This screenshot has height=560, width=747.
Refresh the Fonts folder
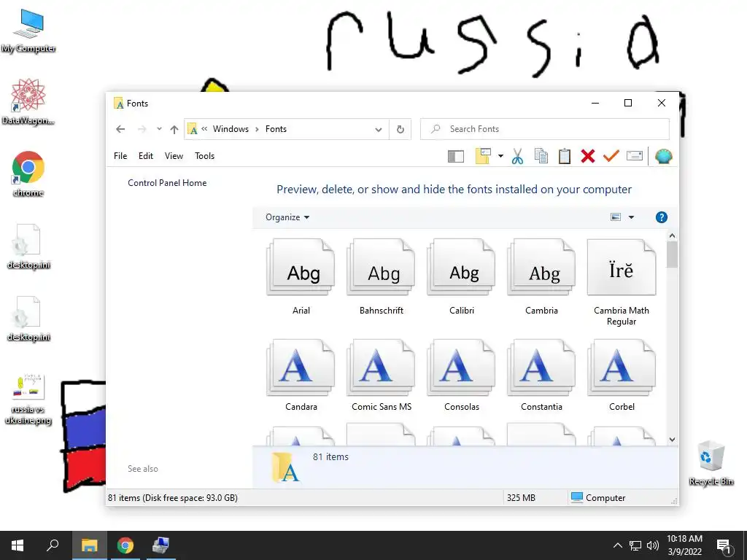click(x=400, y=129)
